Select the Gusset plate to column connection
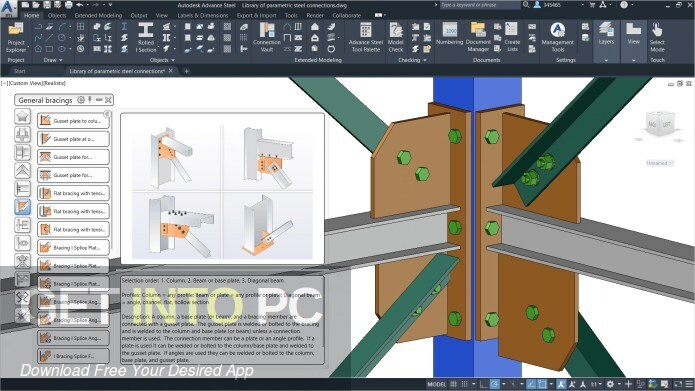The image size is (695, 391). pos(73,121)
